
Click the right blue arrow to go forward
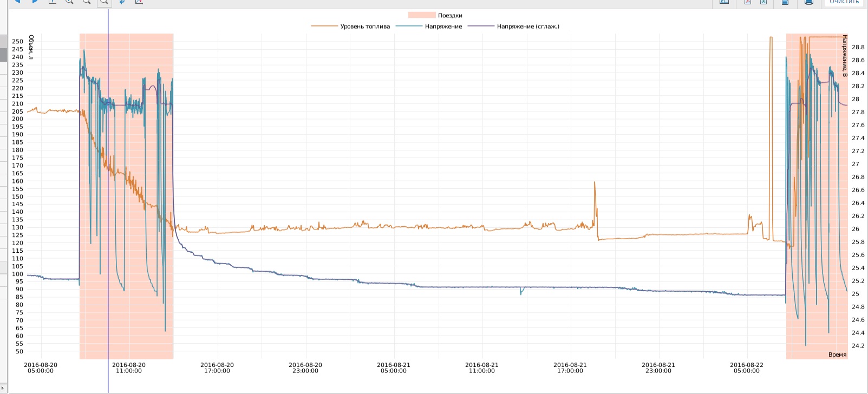point(35,2)
